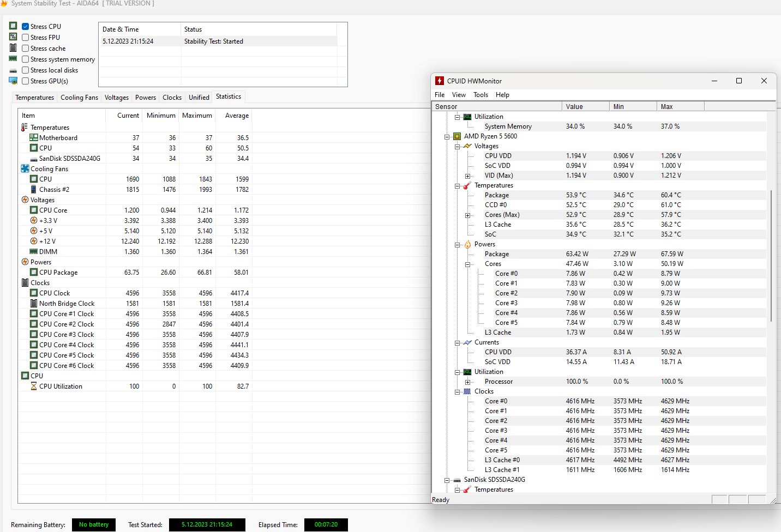Expand the Processor utilization node
The width and height of the screenshot is (781, 532).
[467, 382]
